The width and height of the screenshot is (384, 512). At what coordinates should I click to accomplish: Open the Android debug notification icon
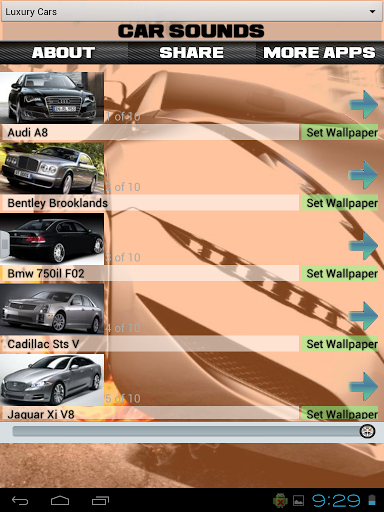[280, 500]
